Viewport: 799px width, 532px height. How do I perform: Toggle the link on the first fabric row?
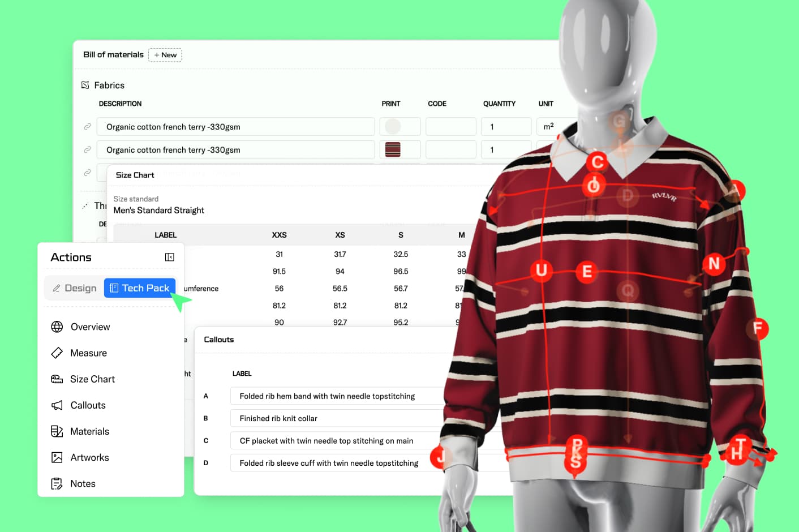(88, 126)
